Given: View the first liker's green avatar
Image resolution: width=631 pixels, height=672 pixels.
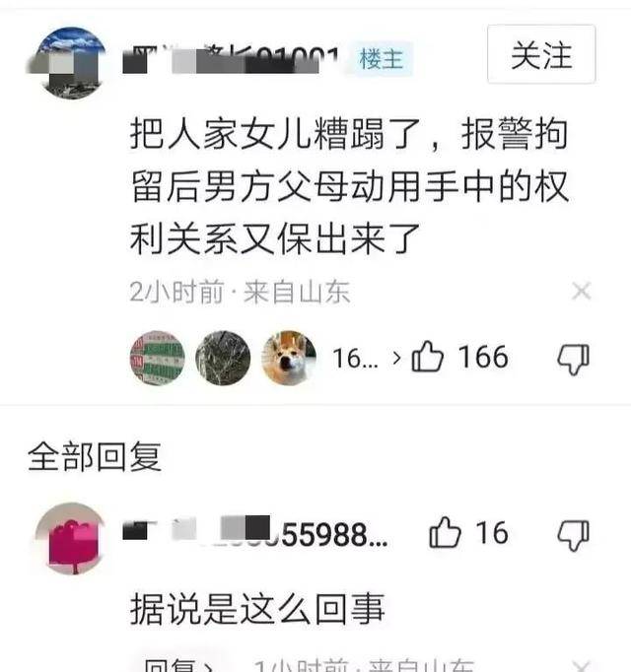Looking at the screenshot, I should (x=158, y=358).
